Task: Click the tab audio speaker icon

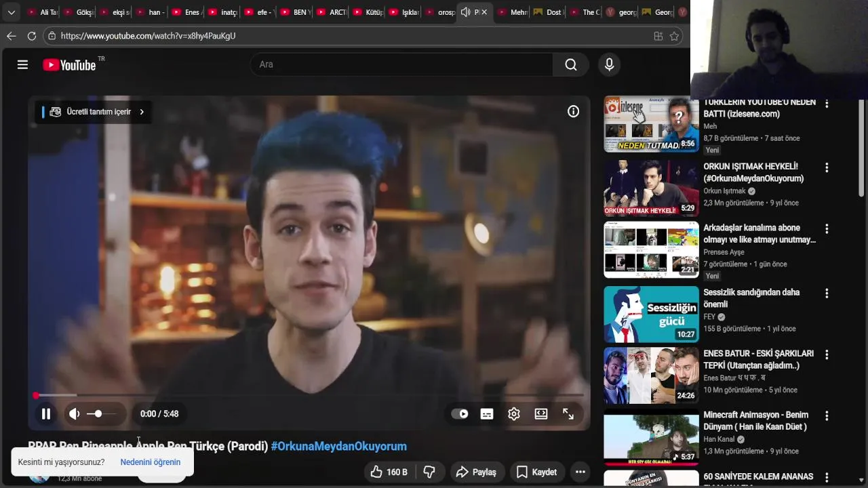Action: coord(465,12)
